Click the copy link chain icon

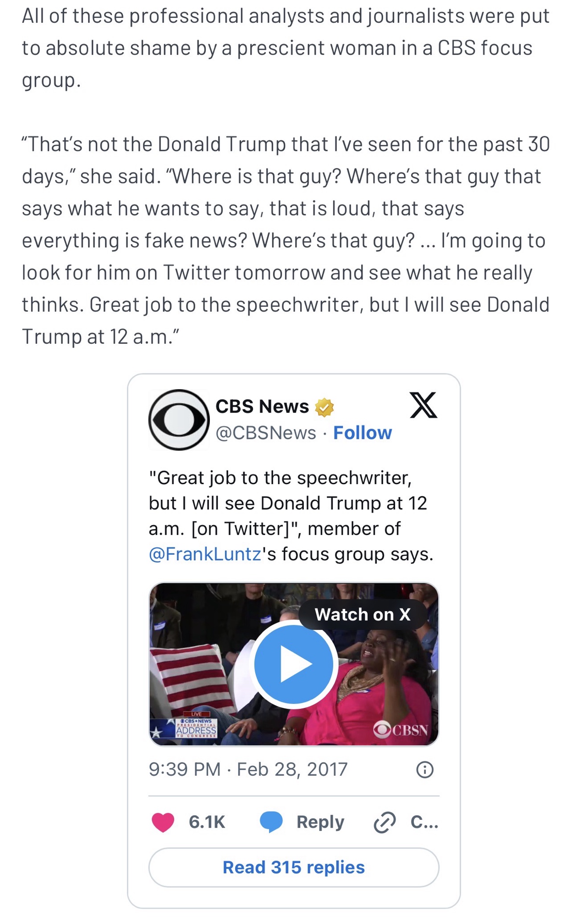pyautogui.click(x=385, y=822)
